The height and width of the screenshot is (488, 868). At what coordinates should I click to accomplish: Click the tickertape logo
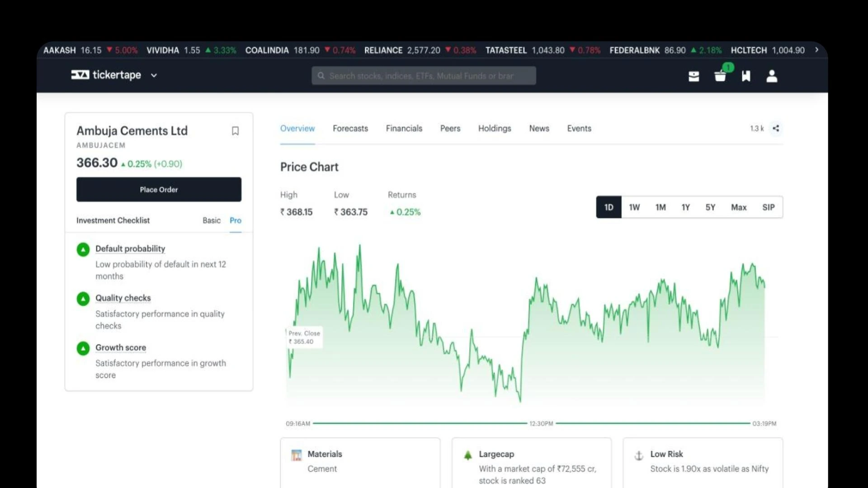coord(106,75)
